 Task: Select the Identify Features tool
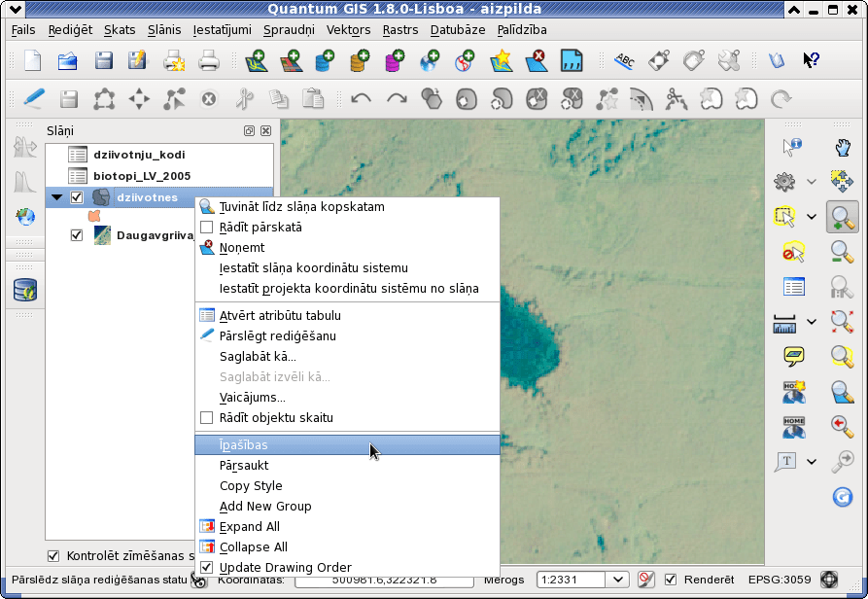(x=793, y=147)
